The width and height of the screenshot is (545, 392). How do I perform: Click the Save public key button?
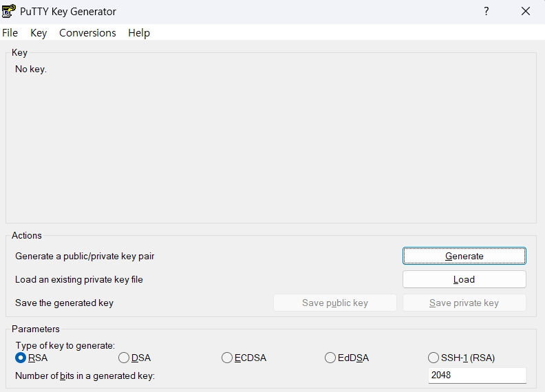click(x=335, y=303)
